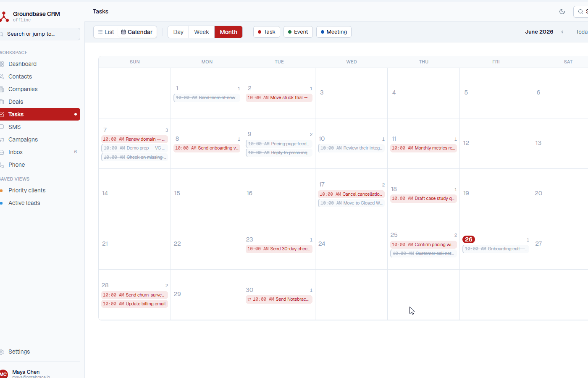Open Check on missing task on June 7
Screen dimensions: 588x378
(134, 157)
